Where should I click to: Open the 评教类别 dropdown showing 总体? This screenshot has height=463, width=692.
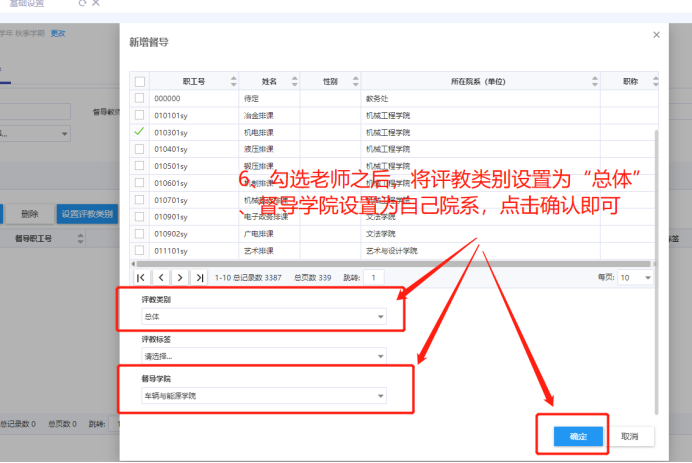pyautogui.click(x=264, y=317)
